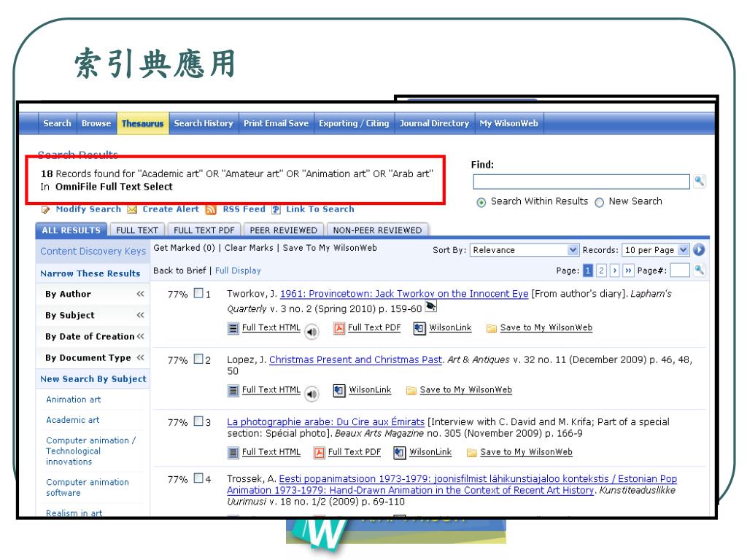Click the Page# go magnifier icon

tap(699, 270)
